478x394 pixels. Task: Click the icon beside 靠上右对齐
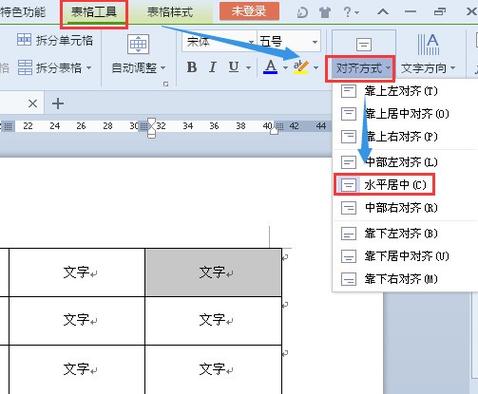(x=348, y=137)
